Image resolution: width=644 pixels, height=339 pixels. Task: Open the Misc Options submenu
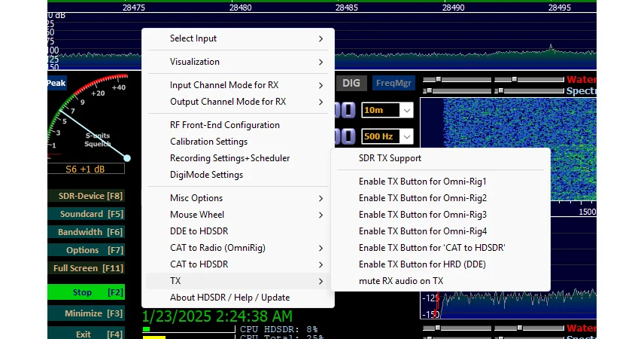238,198
